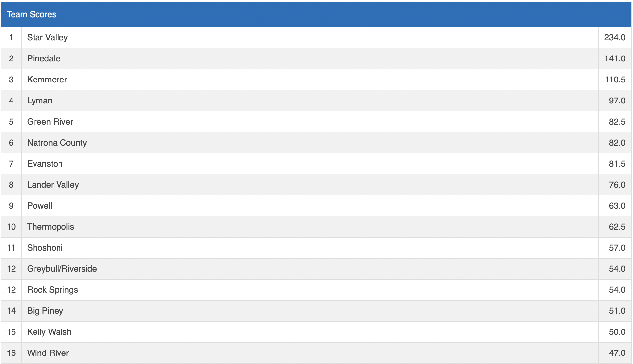Click the Lander Valley team name
This screenshot has height=364, width=633.
53,185
